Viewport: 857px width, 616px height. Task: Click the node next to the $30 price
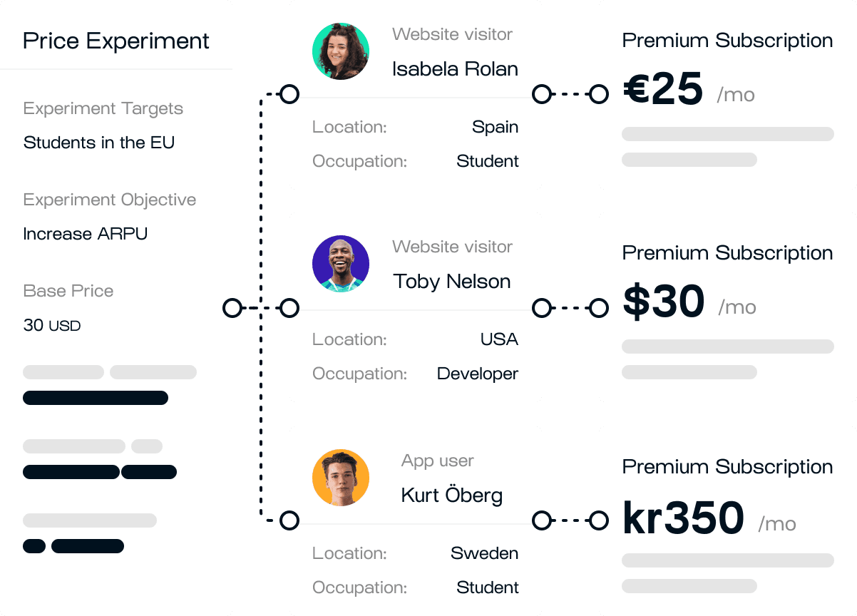pyautogui.click(x=599, y=308)
